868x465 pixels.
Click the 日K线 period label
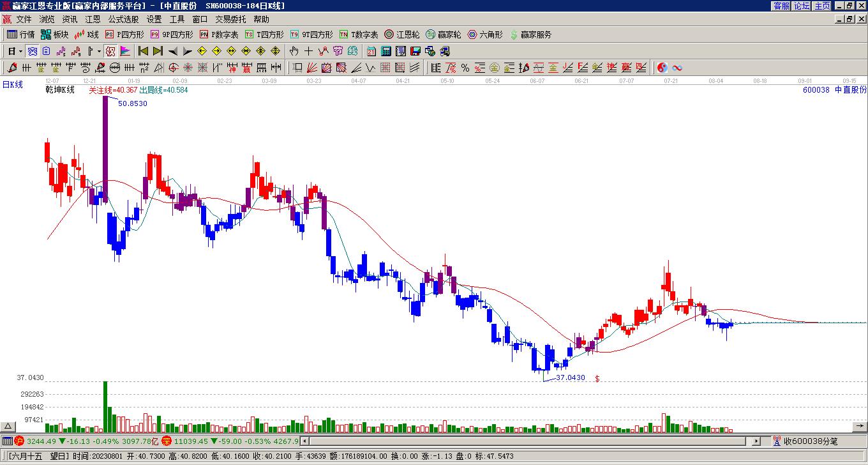(x=12, y=84)
